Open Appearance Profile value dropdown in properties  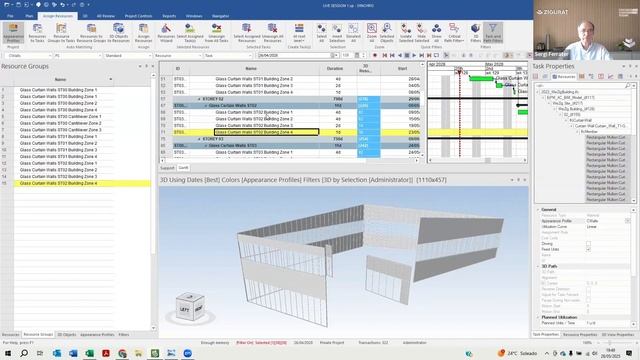pyautogui.click(x=627, y=221)
